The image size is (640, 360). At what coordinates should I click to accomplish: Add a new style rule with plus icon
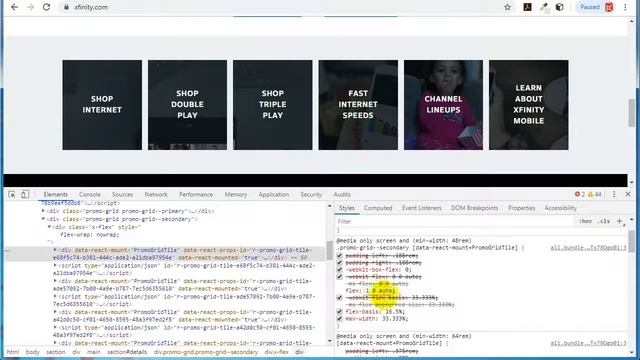[x=620, y=221]
